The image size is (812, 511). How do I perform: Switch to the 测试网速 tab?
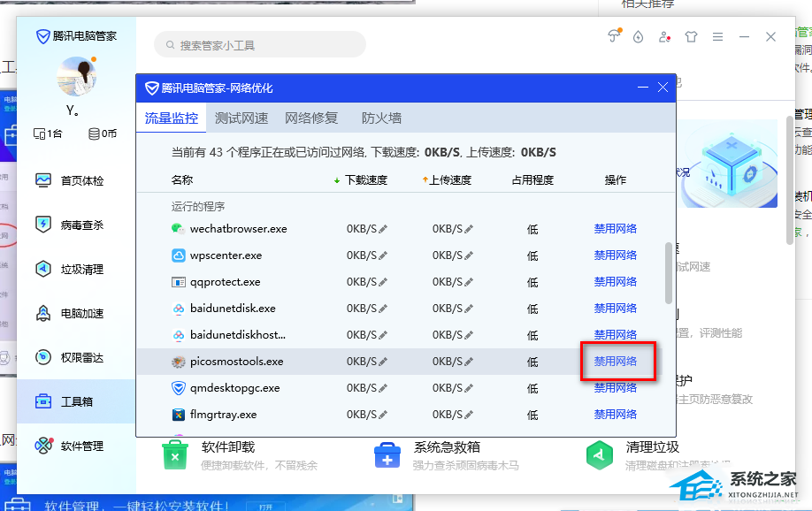[241, 118]
